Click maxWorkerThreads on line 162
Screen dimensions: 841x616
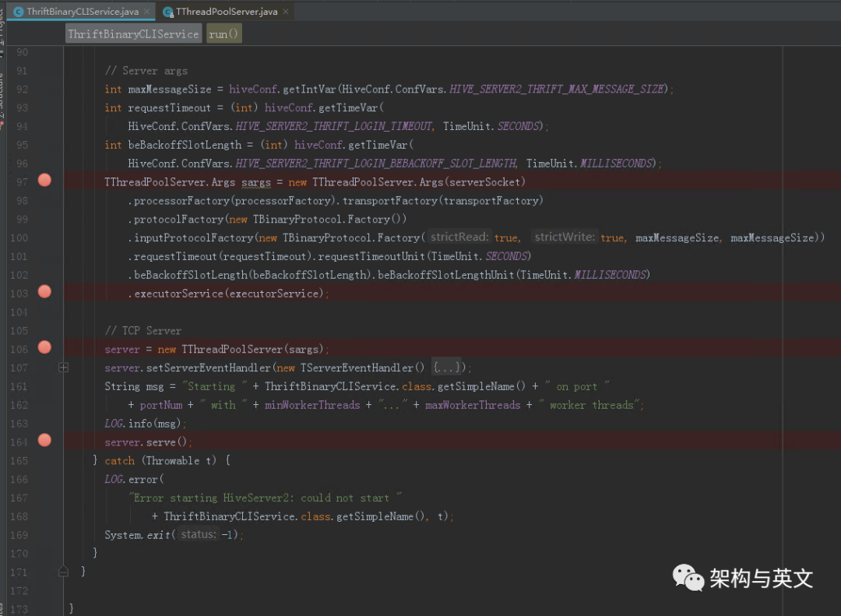tap(473, 405)
